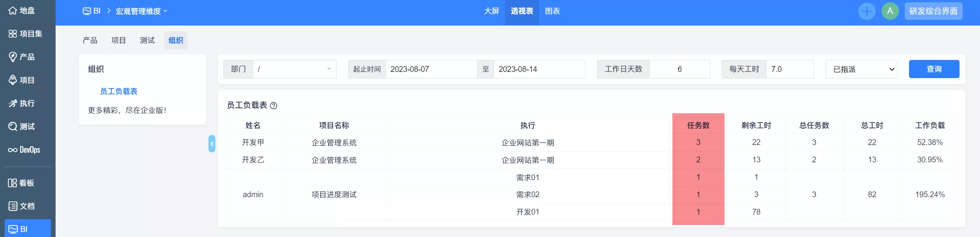Click the 开发01 execution cell

click(x=528, y=212)
